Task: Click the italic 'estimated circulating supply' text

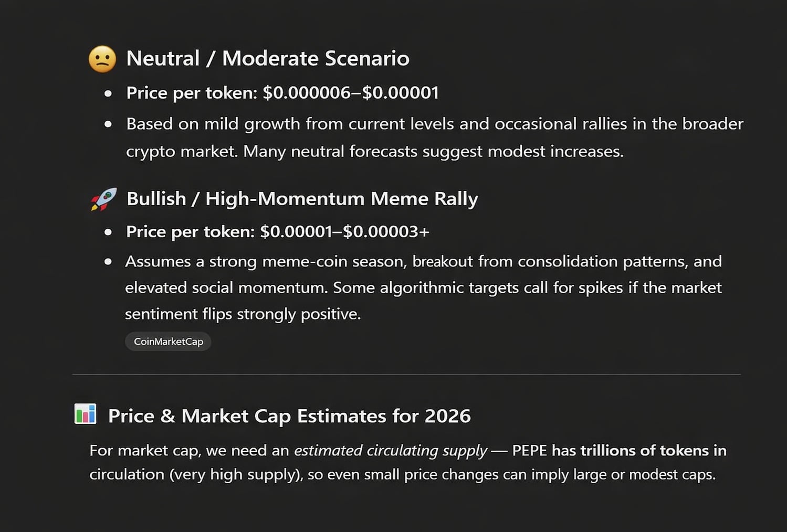Action: tap(390, 450)
